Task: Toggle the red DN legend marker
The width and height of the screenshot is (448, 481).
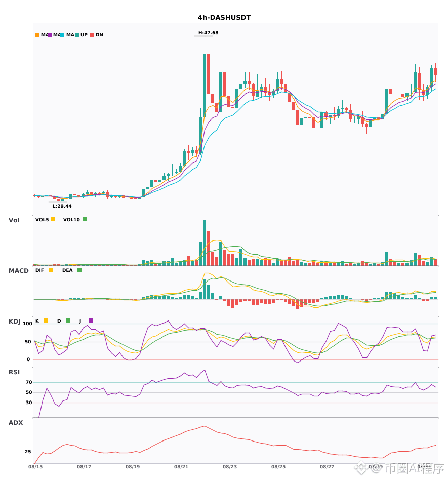Action: tap(92, 35)
